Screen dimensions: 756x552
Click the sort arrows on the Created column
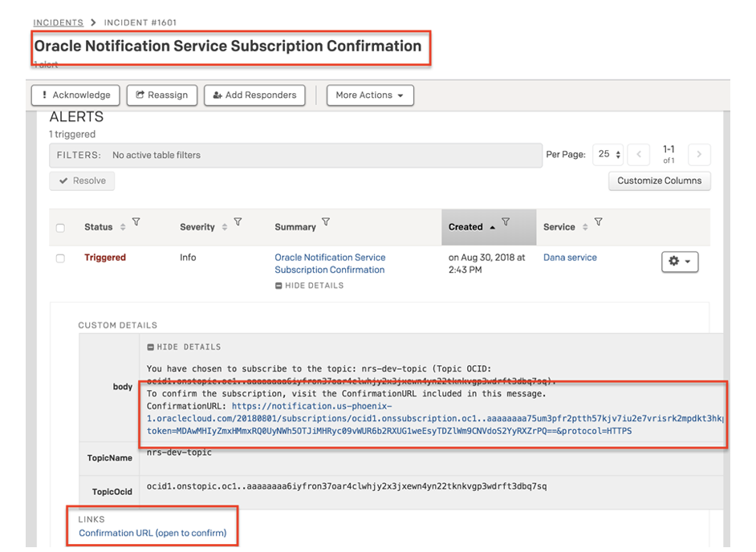(492, 226)
